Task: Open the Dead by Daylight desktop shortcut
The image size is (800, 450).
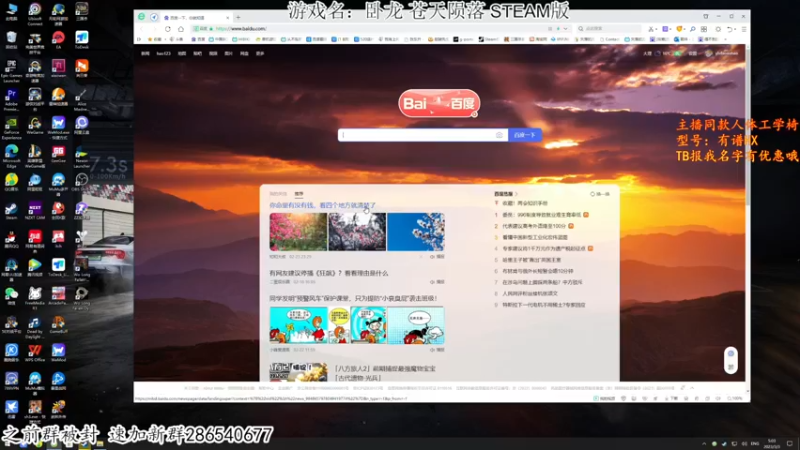Action: [35, 328]
